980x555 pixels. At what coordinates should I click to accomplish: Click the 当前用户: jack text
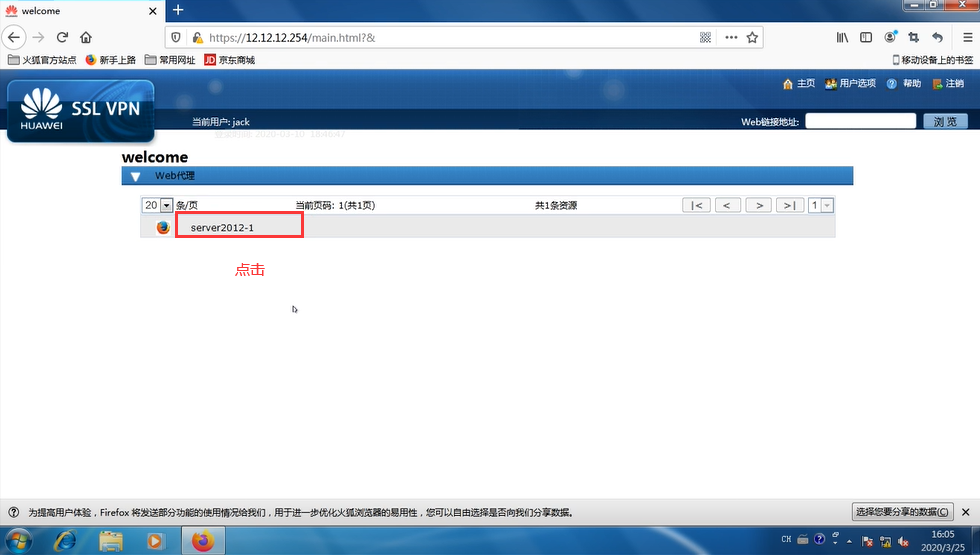click(x=221, y=122)
